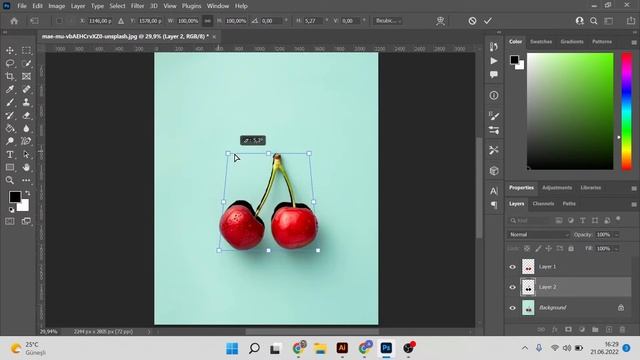The width and height of the screenshot is (640, 360).
Task: Open the interpolation Bicubic dropdown
Action: click(x=388, y=21)
